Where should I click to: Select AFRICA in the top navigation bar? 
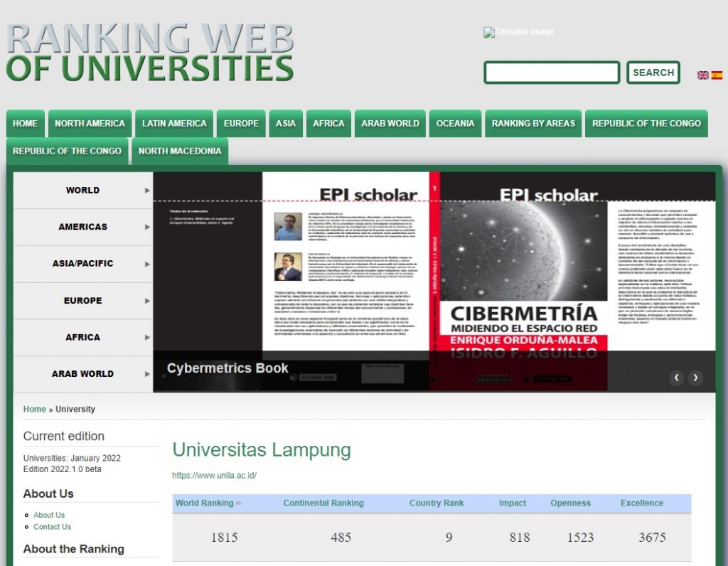coord(328,124)
